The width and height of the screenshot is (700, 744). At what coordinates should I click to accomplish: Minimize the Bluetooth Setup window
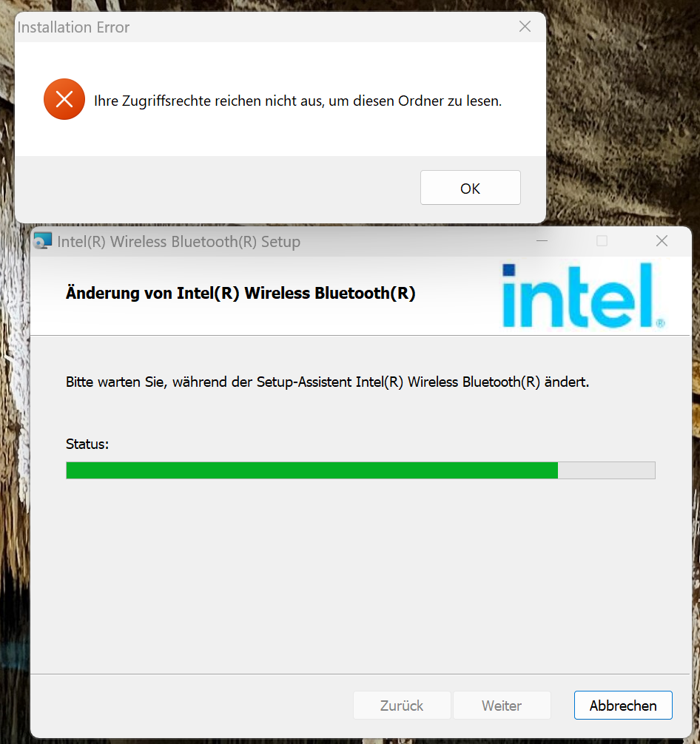pyautogui.click(x=542, y=241)
